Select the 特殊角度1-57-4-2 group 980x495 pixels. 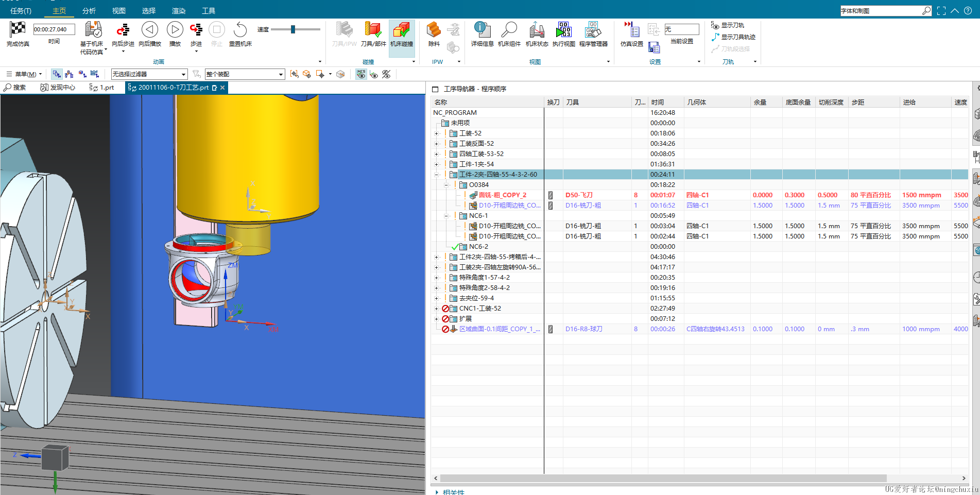click(x=484, y=278)
